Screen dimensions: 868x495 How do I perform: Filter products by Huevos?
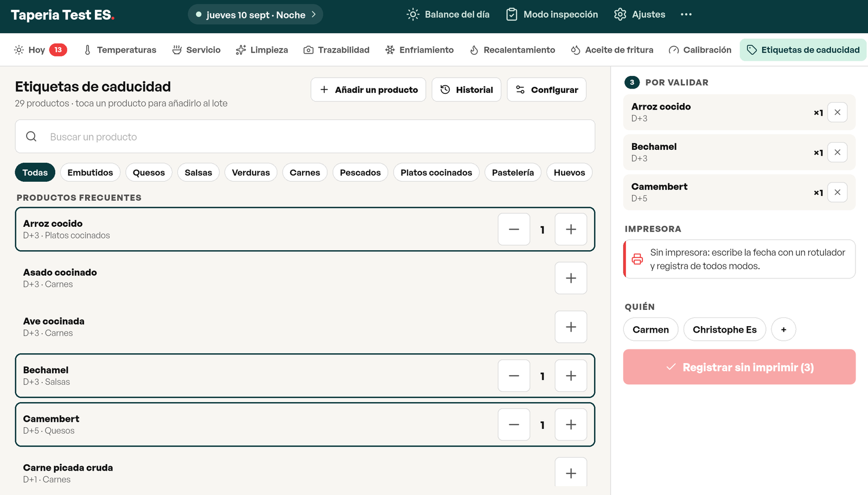[569, 173]
